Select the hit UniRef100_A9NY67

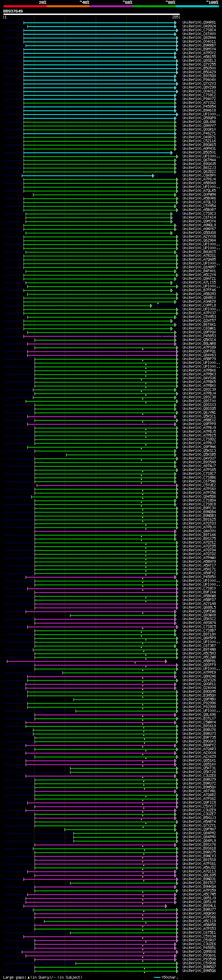click(199, 229)
